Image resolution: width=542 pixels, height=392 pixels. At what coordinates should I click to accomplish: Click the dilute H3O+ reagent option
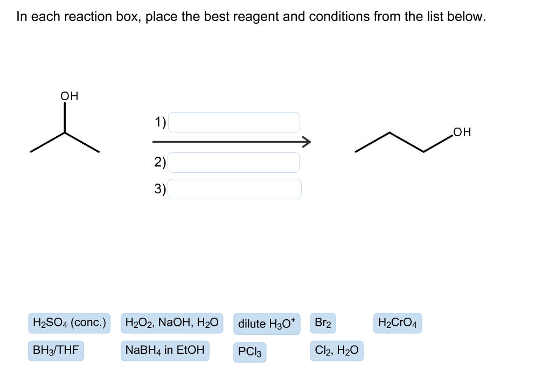coord(267,323)
